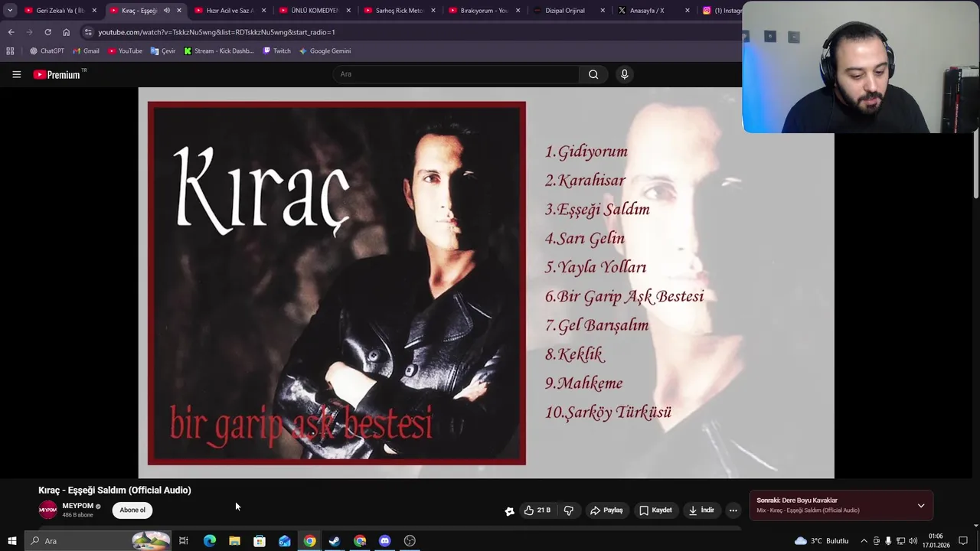980x551 pixels.
Task: Click the browser address bar URL
Action: [217, 32]
